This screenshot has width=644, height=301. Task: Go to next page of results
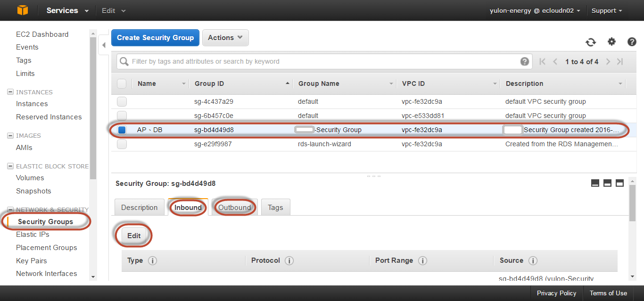[x=608, y=62]
